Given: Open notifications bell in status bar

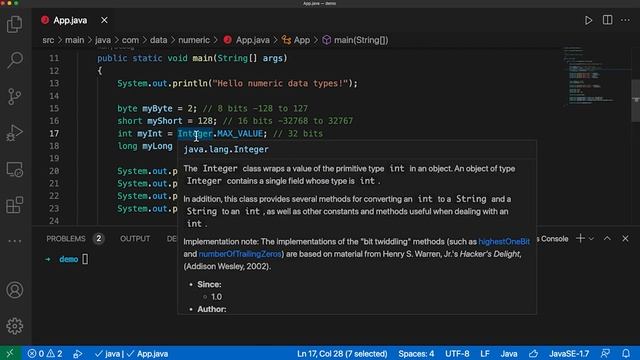Looking at the screenshot, I should point(626,353).
